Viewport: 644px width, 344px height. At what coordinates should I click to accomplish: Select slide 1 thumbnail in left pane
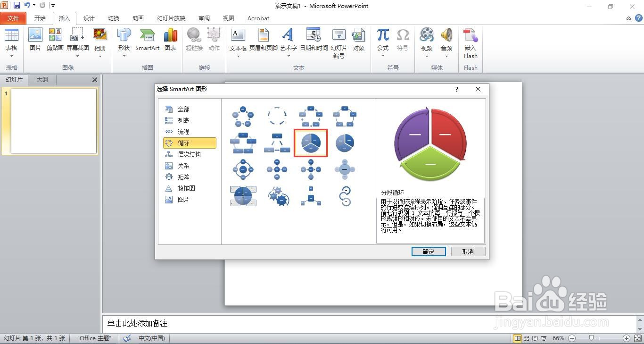54,121
